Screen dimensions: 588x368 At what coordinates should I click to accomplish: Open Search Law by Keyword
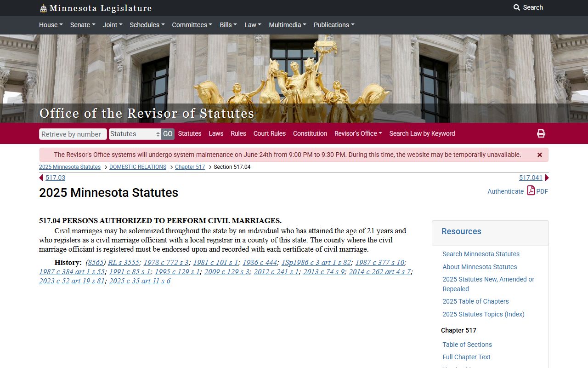coord(422,133)
